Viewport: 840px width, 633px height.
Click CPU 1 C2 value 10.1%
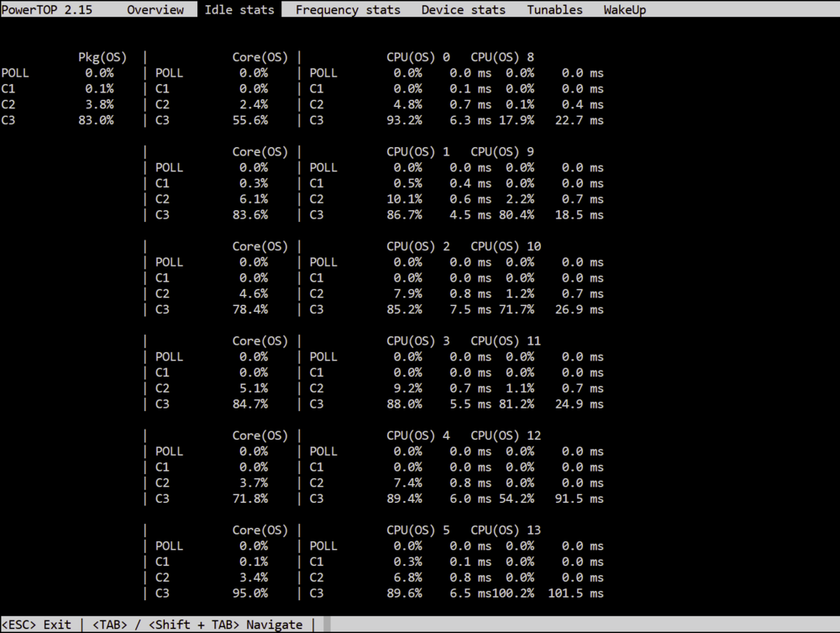[x=405, y=199]
